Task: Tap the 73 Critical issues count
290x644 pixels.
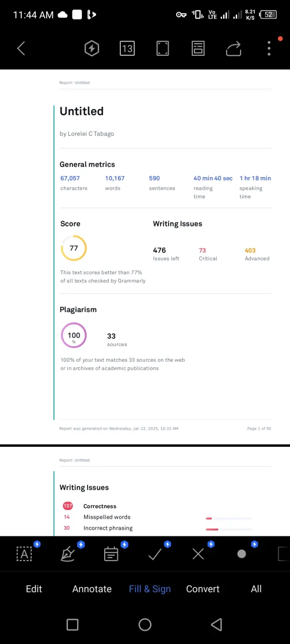Action: pos(202,250)
